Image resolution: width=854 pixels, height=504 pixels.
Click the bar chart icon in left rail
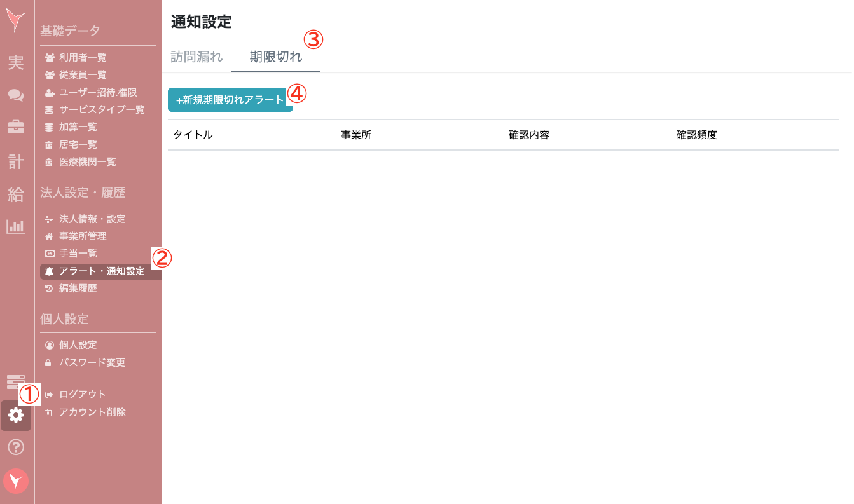click(16, 226)
